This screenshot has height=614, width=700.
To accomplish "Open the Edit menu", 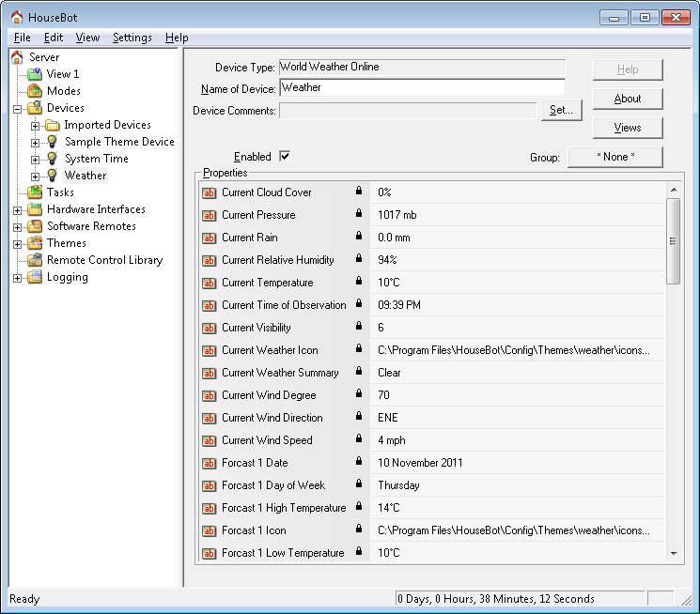I will tap(54, 38).
